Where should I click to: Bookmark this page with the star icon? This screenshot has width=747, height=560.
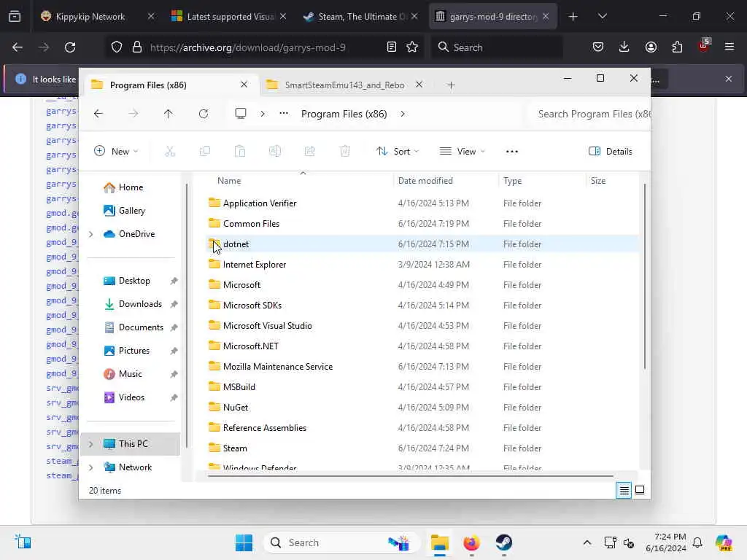412,47
